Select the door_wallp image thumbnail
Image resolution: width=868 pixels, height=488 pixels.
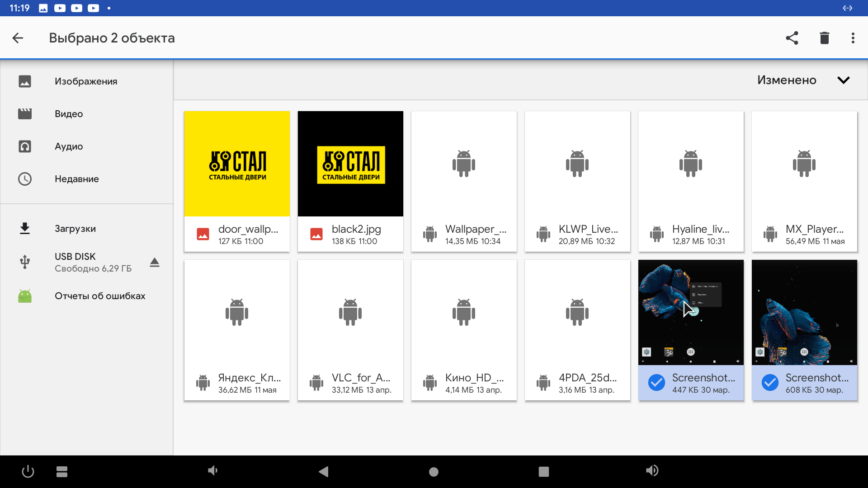click(237, 164)
